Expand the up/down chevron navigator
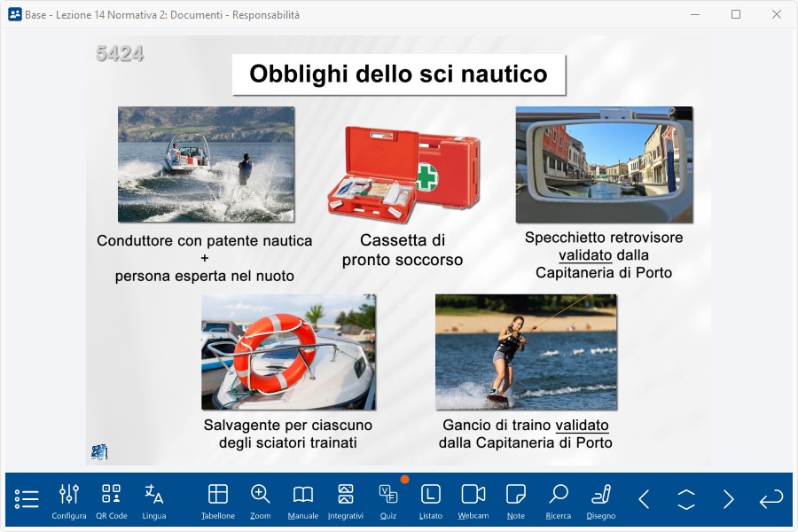This screenshot has width=798, height=532. pos(686,499)
